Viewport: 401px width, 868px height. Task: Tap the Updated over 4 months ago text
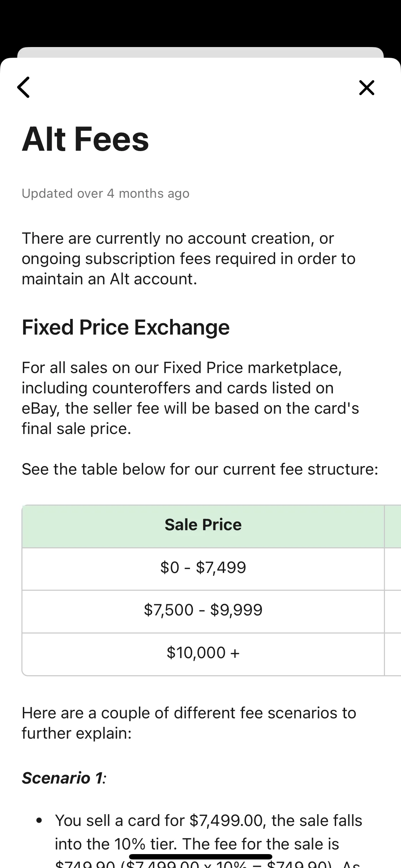106,193
